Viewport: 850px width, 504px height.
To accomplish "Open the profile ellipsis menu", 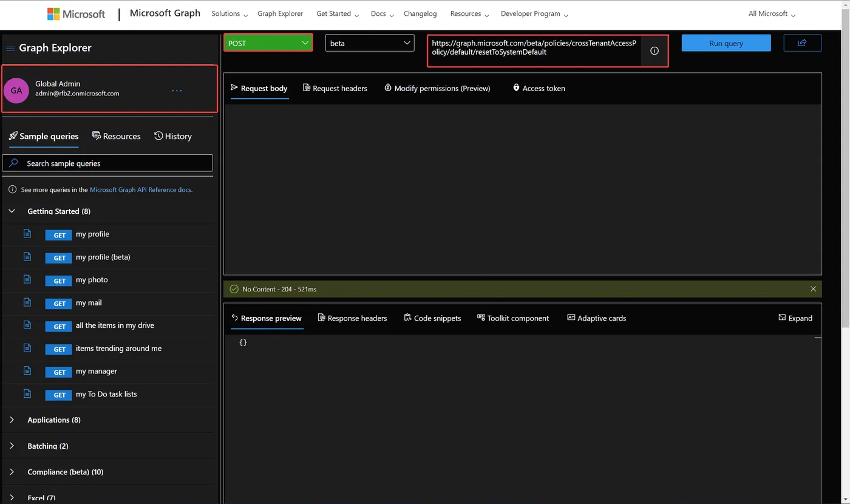I will click(177, 90).
